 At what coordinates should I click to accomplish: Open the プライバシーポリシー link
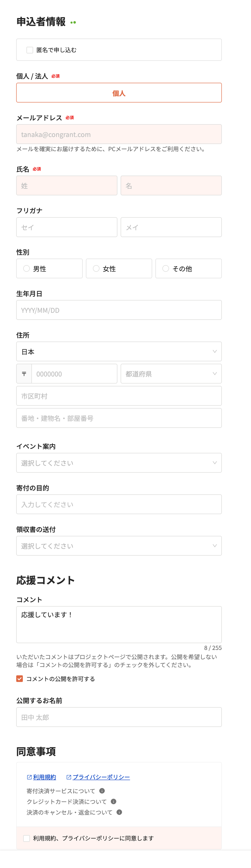point(101,777)
